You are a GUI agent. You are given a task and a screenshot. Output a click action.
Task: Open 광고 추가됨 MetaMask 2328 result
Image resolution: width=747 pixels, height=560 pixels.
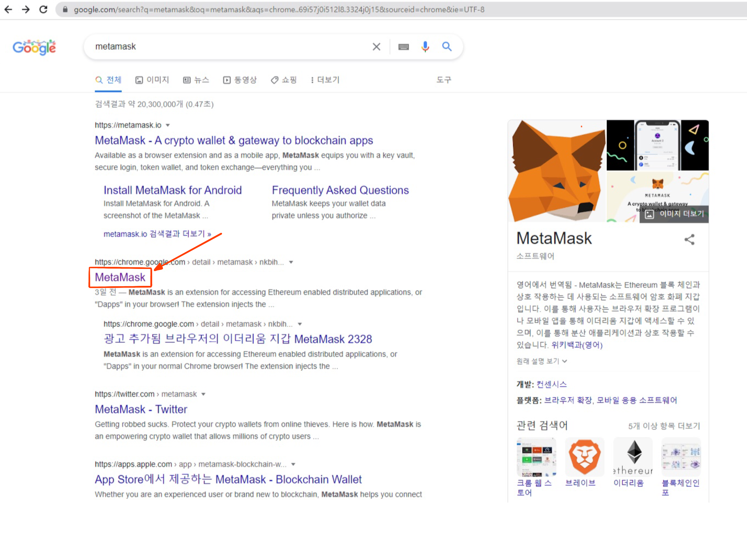238,339
